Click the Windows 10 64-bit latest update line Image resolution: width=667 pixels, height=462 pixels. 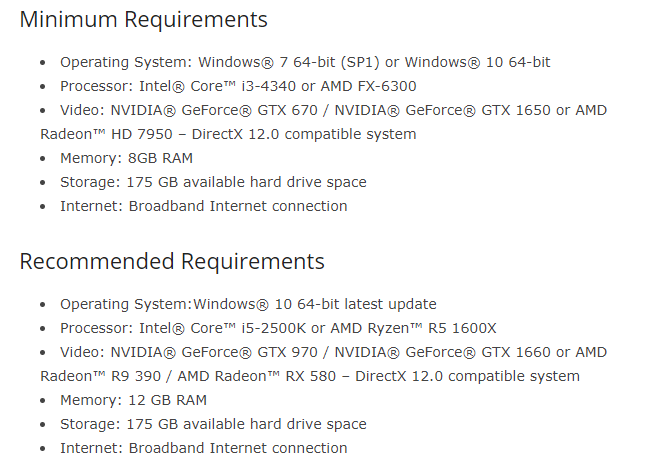pos(248,305)
